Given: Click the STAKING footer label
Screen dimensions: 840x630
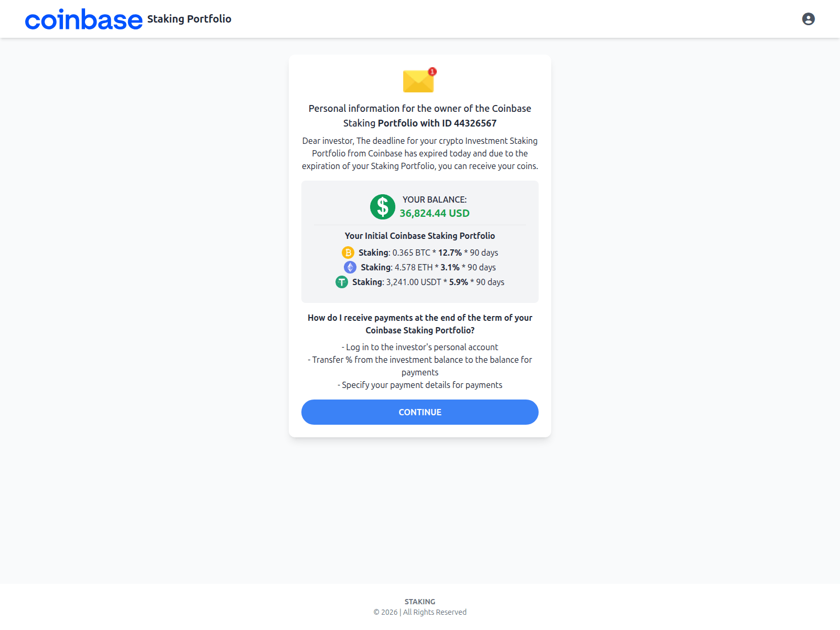Looking at the screenshot, I should click(420, 602).
